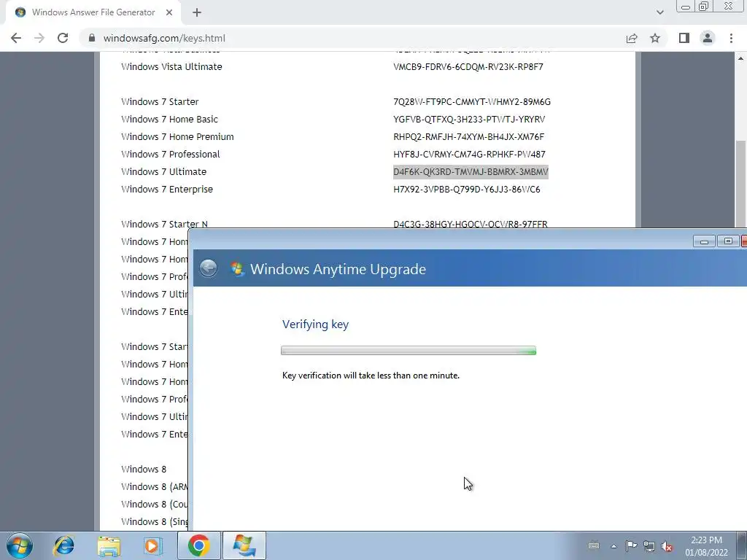This screenshot has width=747, height=560.
Task: Reload the windowsafg.com page
Action: point(63,38)
